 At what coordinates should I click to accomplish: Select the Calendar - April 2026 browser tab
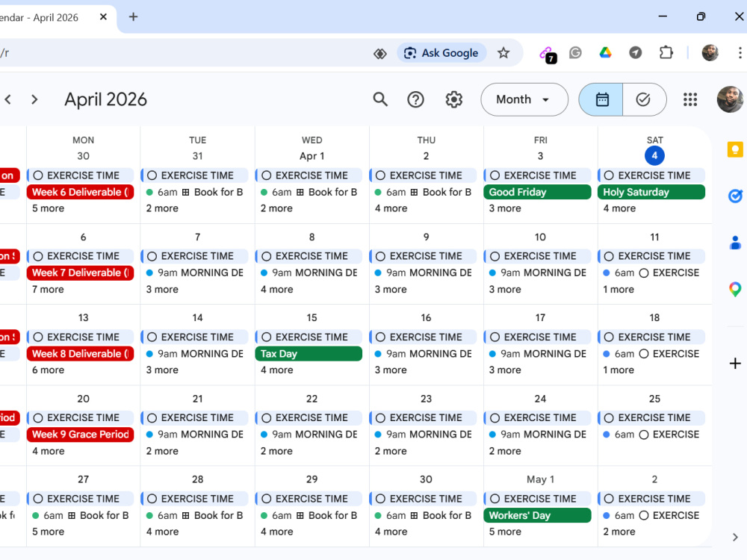pyautogui.click(x=48, y=18)
